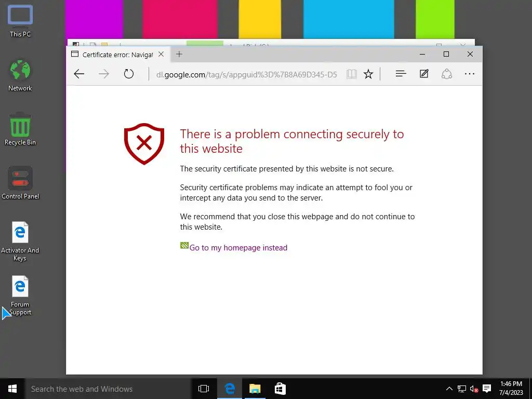
Task: Open Reading view book icon
Action: [x=352, y=74]
